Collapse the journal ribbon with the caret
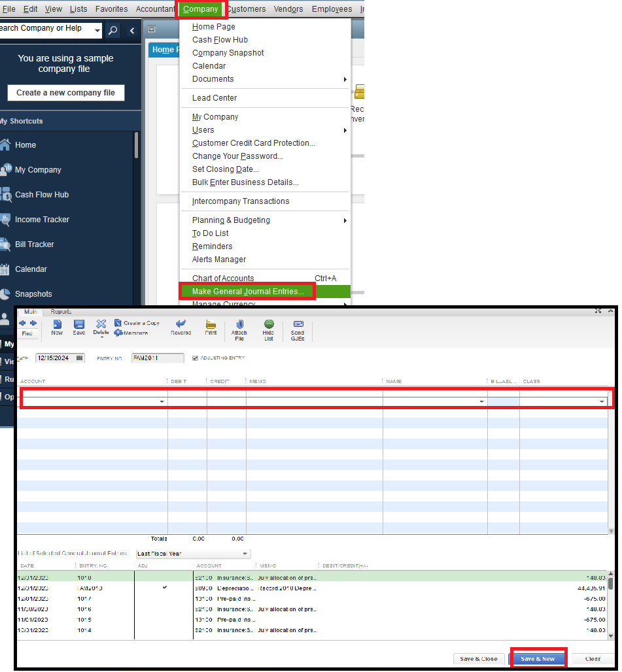Screen dimensions: 622x672 point(610,311)
